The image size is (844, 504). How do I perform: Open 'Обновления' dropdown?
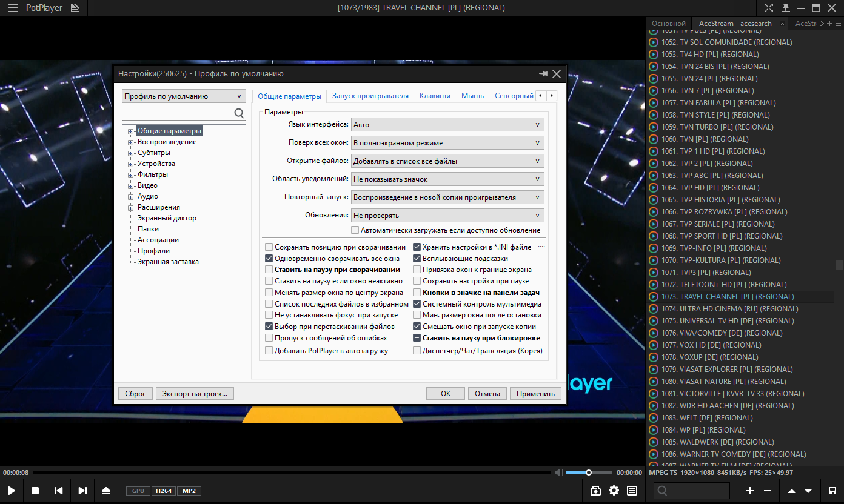click(447, 216)
